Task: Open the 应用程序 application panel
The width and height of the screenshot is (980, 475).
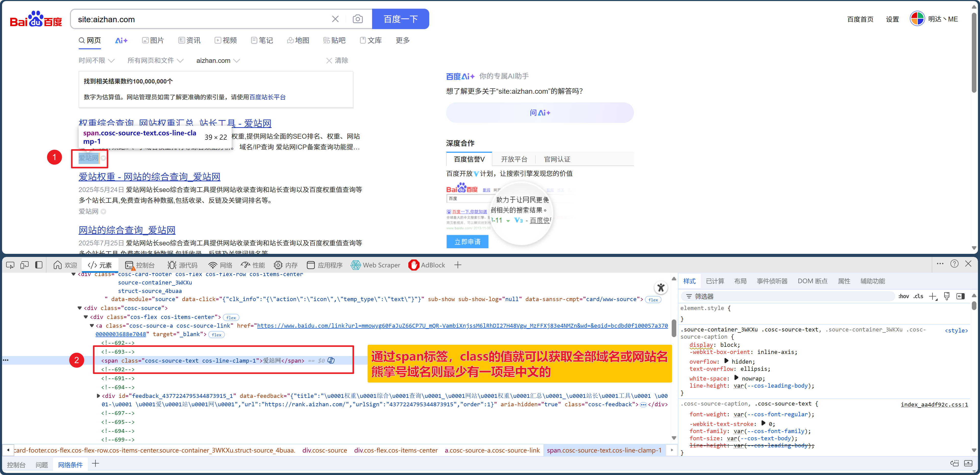Action: point(325,265)
